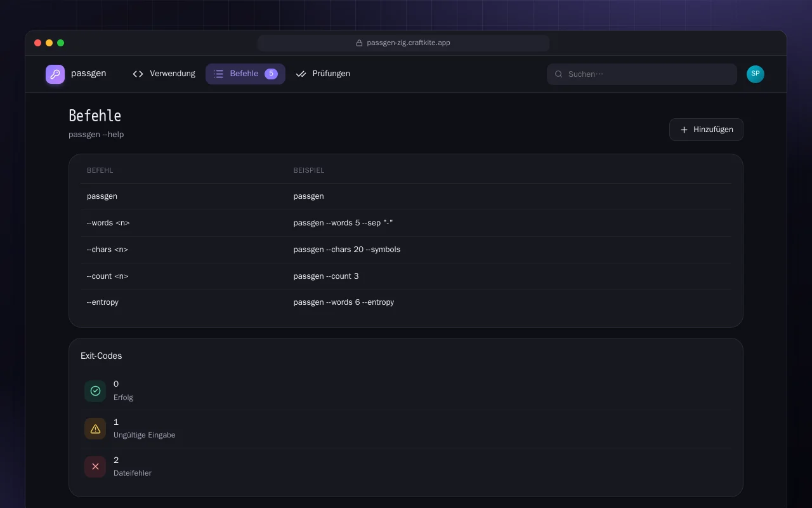Click the code brackets icon beside Verwendung
Viewport: 812px width, 508px height.
[138, 74]
